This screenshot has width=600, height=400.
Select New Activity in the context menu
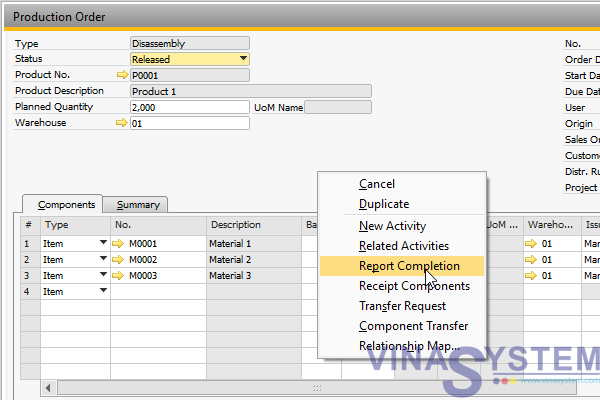(x=402, y=226)
